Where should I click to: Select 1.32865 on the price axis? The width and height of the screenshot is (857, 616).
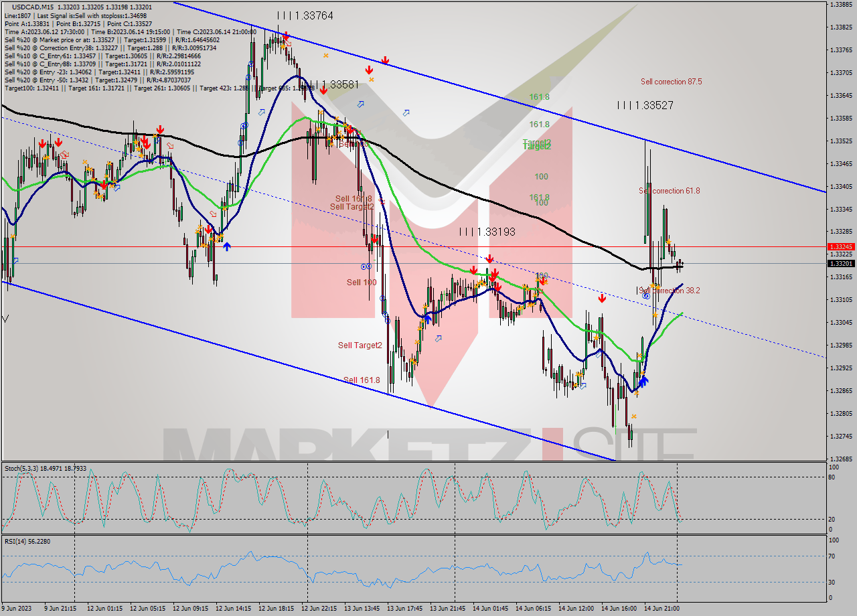click(840, 391)
